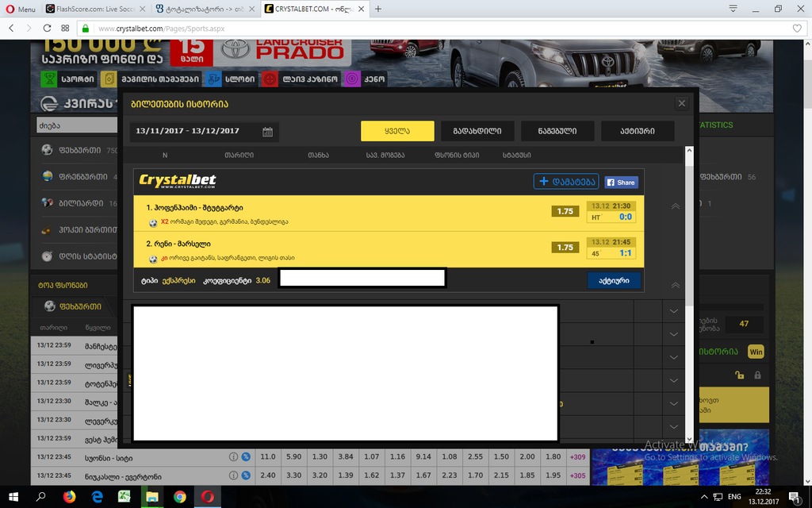Show hidden system tray icons with the up chevron
The width and height of the screenshot is (812, 508).
pos(704,497)
